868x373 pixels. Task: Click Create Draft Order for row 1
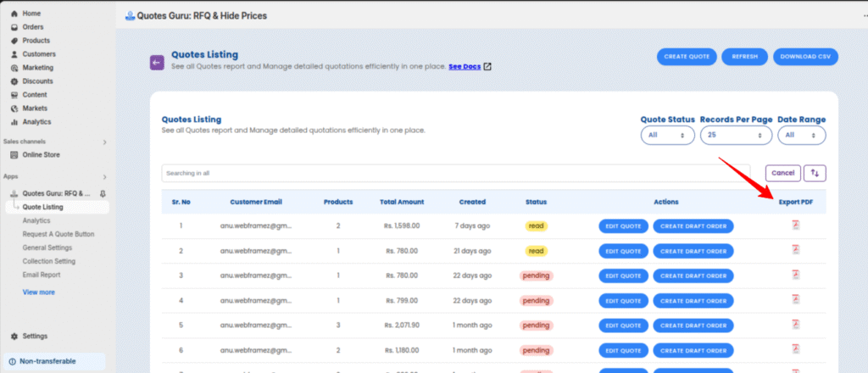click(693, 226)
